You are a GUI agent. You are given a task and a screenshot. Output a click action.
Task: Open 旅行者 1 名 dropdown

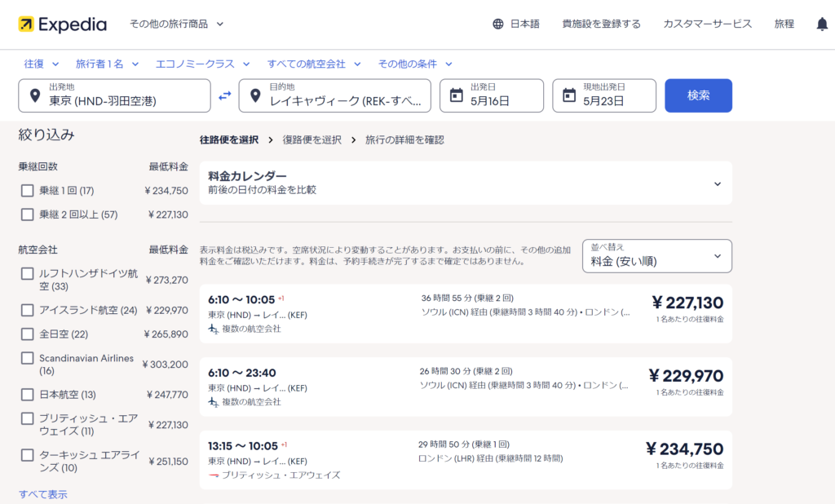[107, 64]
